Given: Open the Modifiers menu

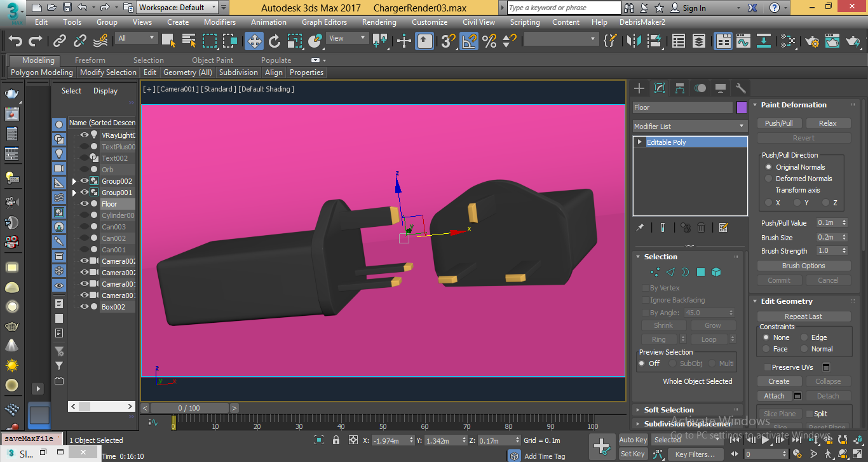Looking at the screenshot, I should [x=220, y=22].
